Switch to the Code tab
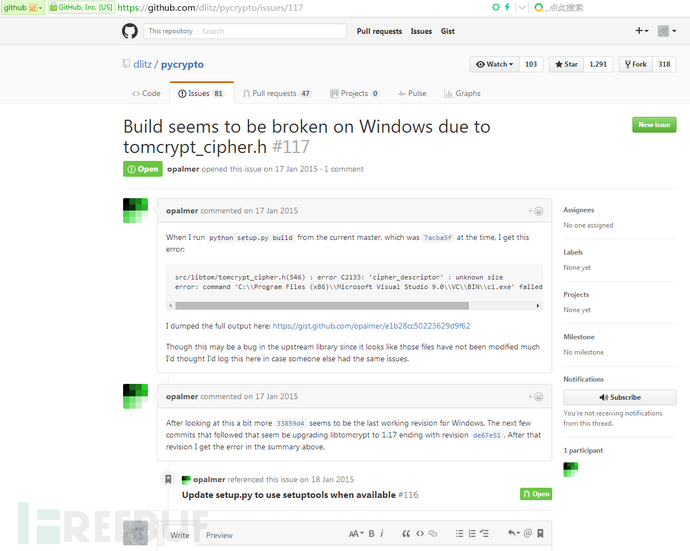The image size is (690, 551). 147,93
